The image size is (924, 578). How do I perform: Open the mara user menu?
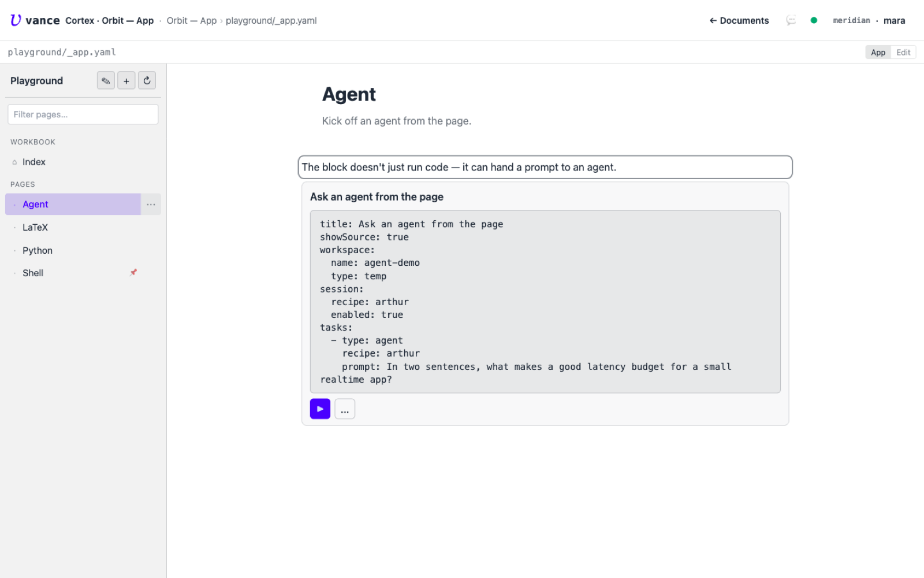894,20
